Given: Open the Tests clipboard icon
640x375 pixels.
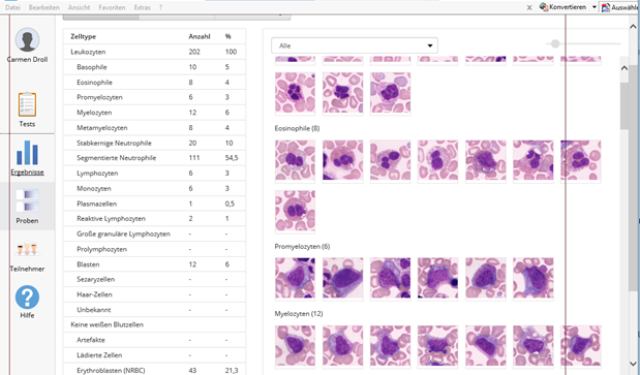Looking at the screenshot, I should (x=27, y=104).
